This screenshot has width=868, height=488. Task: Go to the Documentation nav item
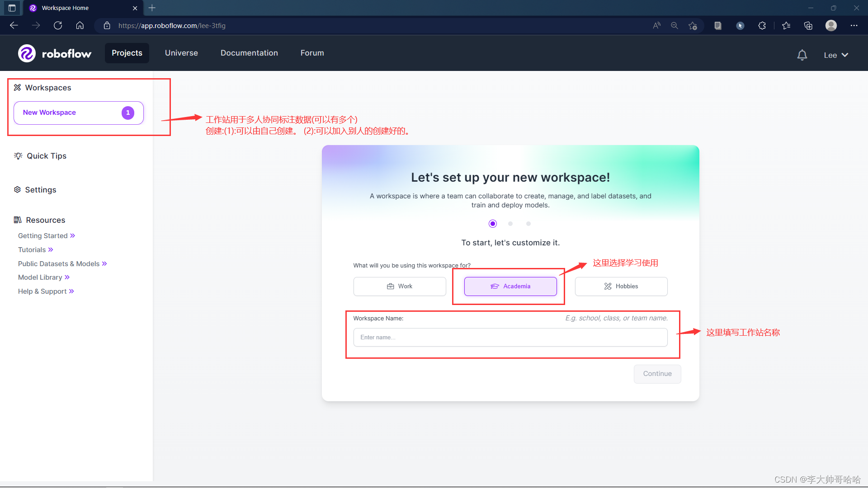(249, 53)
